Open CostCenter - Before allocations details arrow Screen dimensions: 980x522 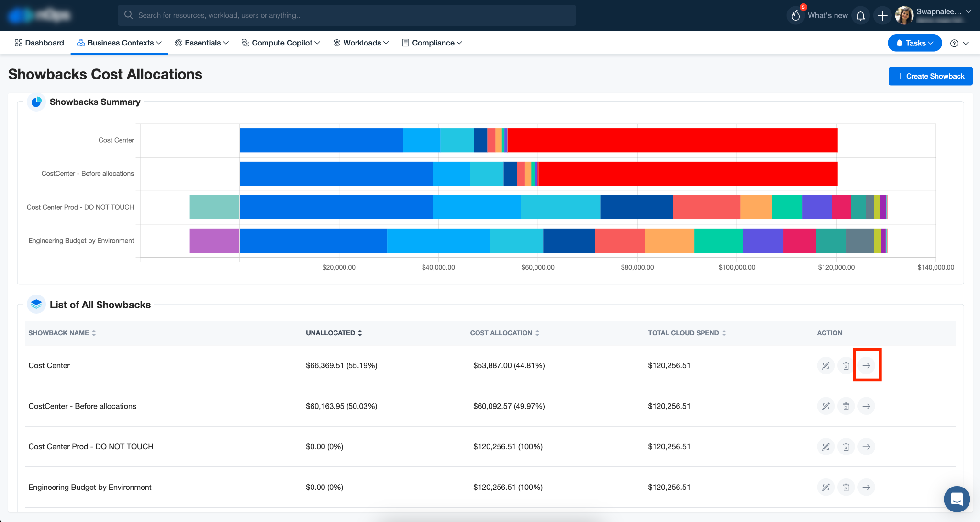(x=866, y=406)
